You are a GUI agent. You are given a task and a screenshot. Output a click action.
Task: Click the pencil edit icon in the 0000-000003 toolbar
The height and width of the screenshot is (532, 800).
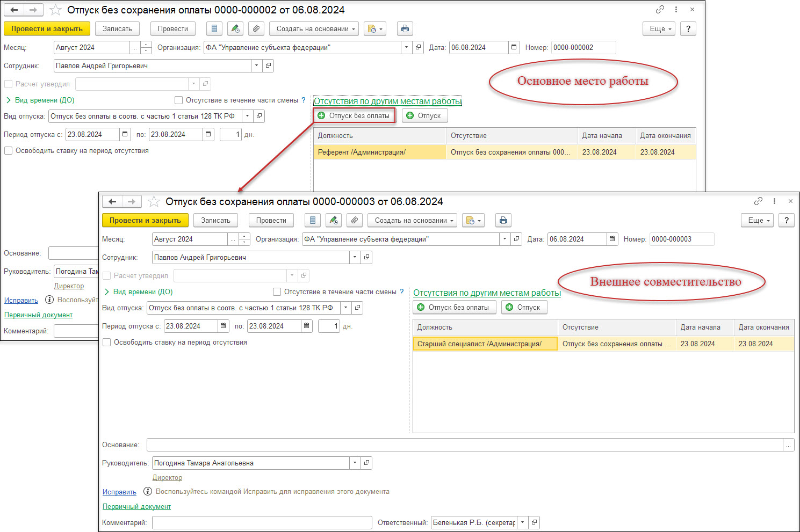(x=334, y=221)
